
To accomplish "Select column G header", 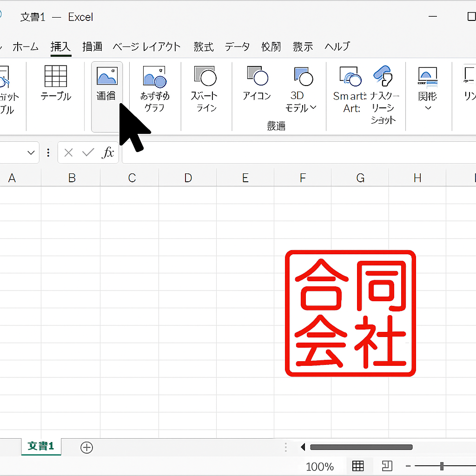I will 360,178.
